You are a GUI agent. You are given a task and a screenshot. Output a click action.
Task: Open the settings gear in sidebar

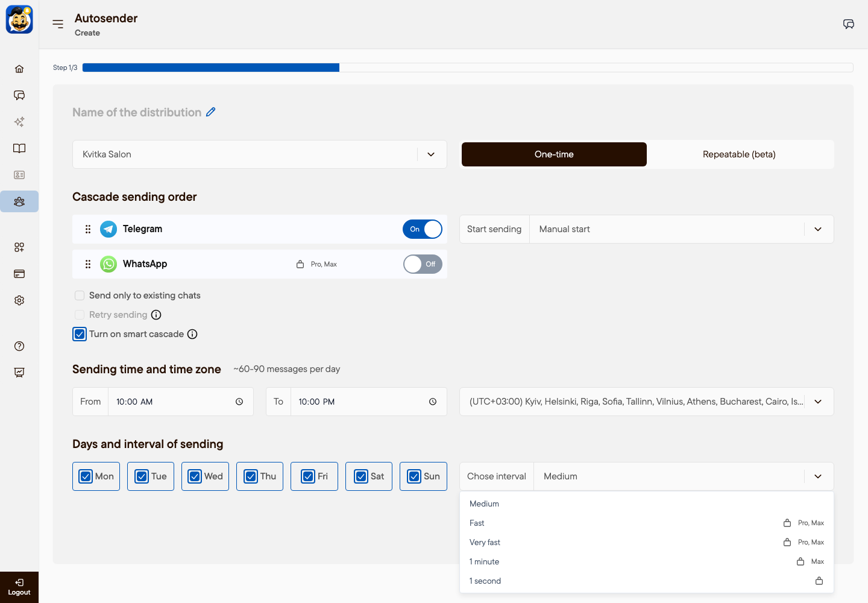pos(19,300)
